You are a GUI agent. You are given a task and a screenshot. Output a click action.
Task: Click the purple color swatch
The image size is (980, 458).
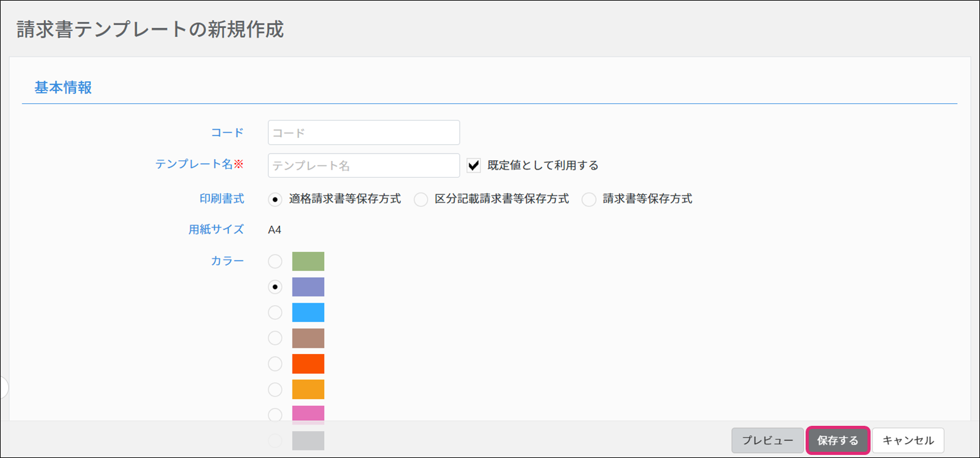308,287
